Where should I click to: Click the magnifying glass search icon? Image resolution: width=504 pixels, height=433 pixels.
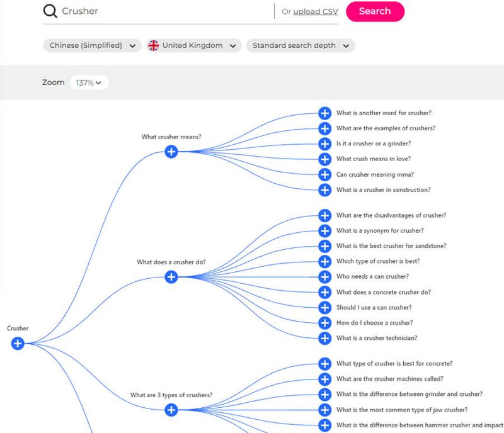(x=50, y=11)
